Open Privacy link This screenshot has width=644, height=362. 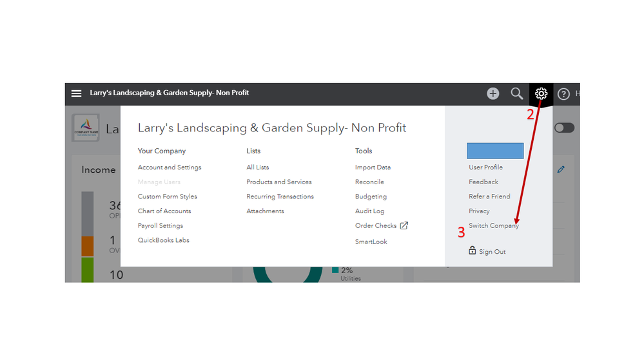(x=480, y=211)
